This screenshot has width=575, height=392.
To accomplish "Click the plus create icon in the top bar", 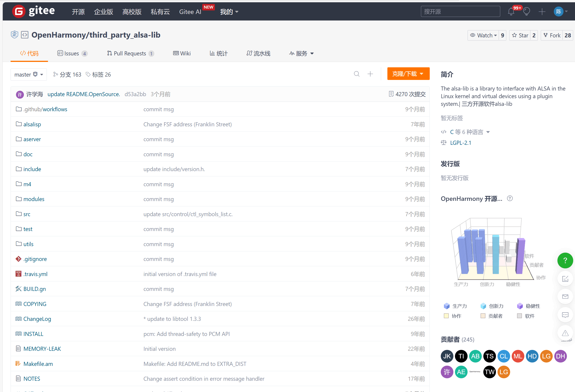I will pyautogui.click(x=542, y=11).
